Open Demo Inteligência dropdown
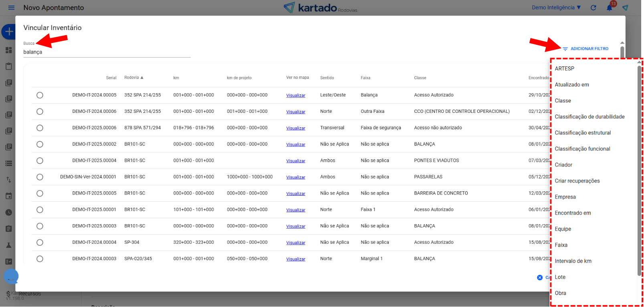Image resolution: width=644 pixels, height=307 pixels. [556, 8]
